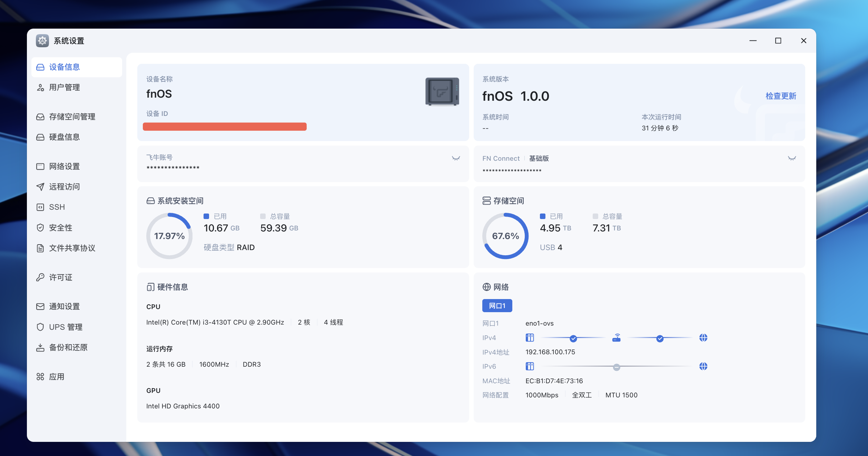Select the 网口1 network tab
This screenshot has width=868, height=456.
click(x=497, y=306)
